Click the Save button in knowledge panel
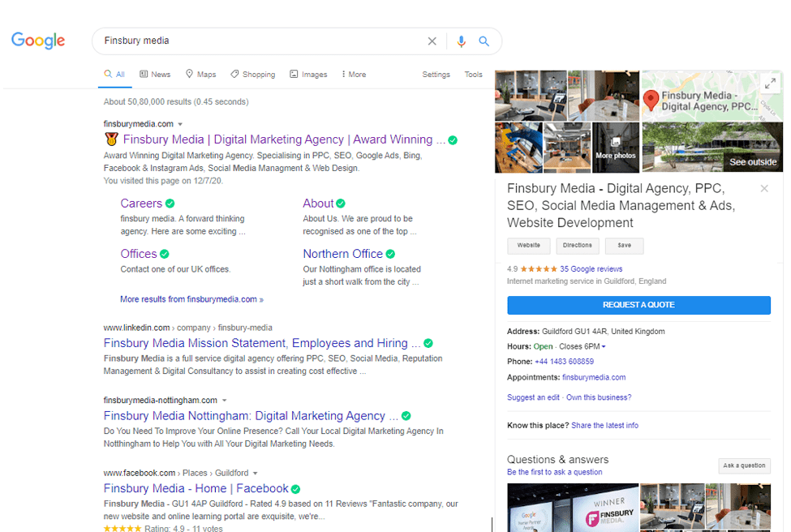This screenshot has height=532, width=791. [625, 246]
